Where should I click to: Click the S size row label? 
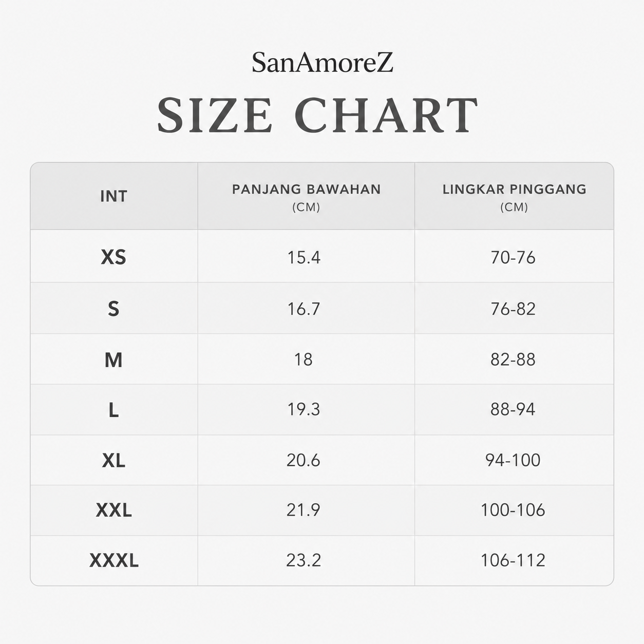tap(113, 309)
